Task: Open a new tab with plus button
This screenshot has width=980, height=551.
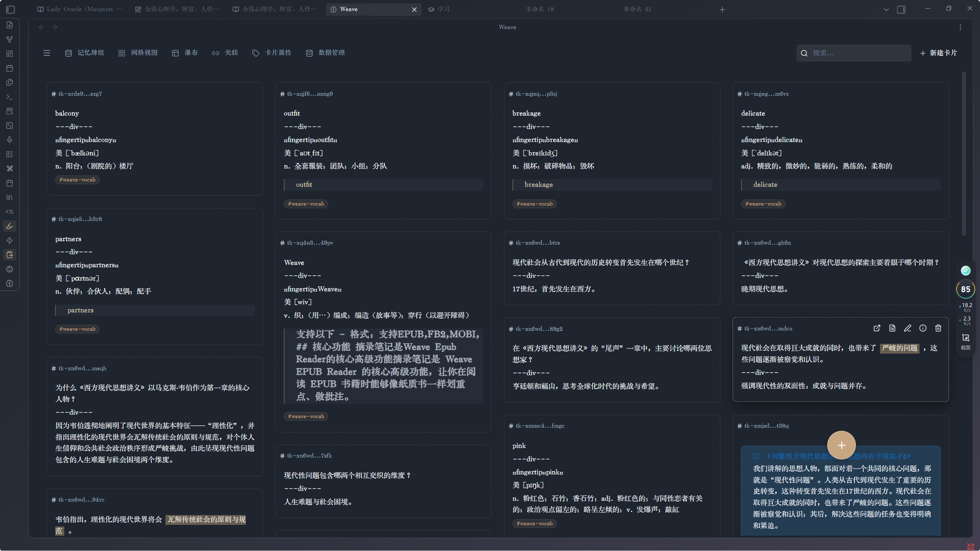Action: click(722, 10)
